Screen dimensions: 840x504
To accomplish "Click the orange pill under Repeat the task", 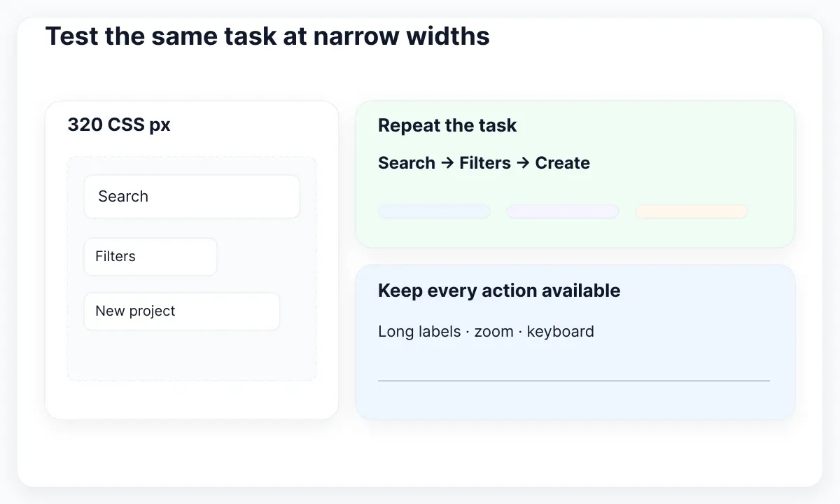I will [x=692, y=211].
